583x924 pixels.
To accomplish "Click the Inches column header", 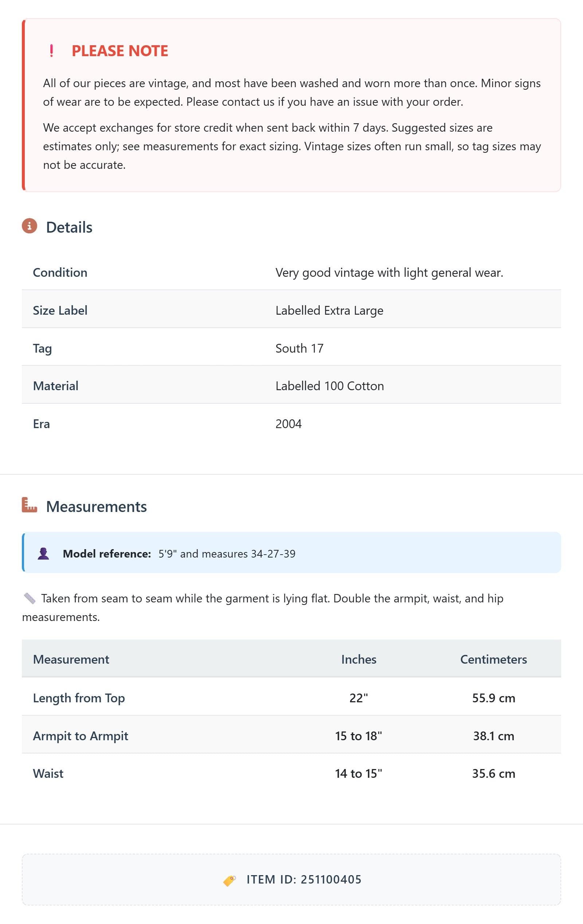I will point(359,659).
